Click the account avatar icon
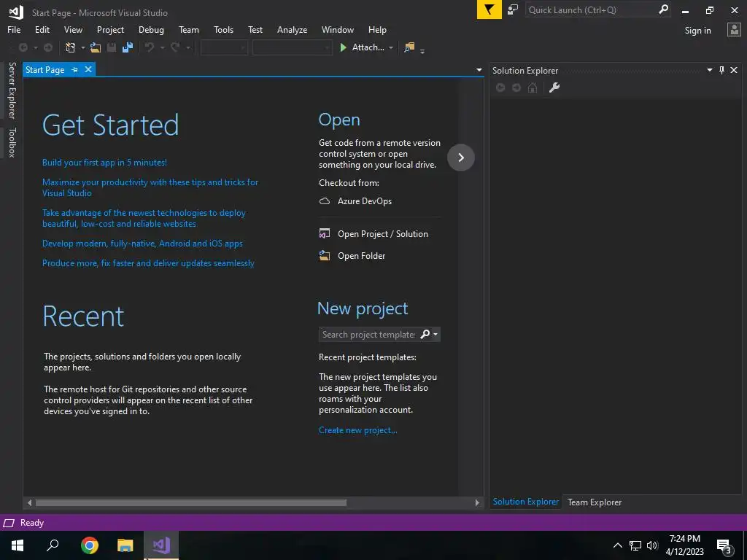The width and height of the screenshot is (747, 560). click(x=734, y=30)
